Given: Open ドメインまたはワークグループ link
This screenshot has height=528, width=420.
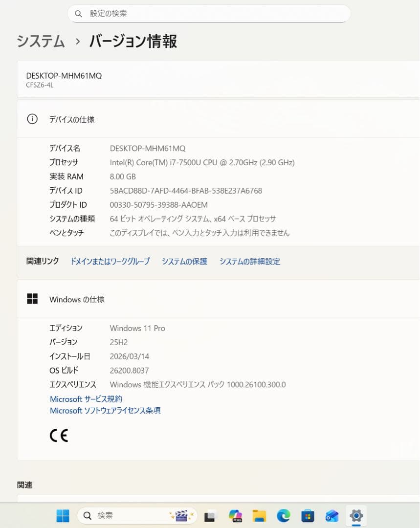Looking at the screenshot, I should point(110,262).
